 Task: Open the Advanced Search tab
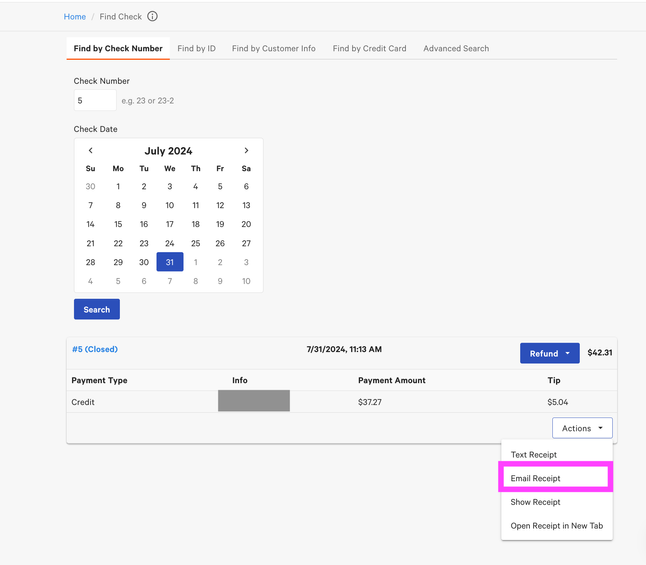coord(456,48)
